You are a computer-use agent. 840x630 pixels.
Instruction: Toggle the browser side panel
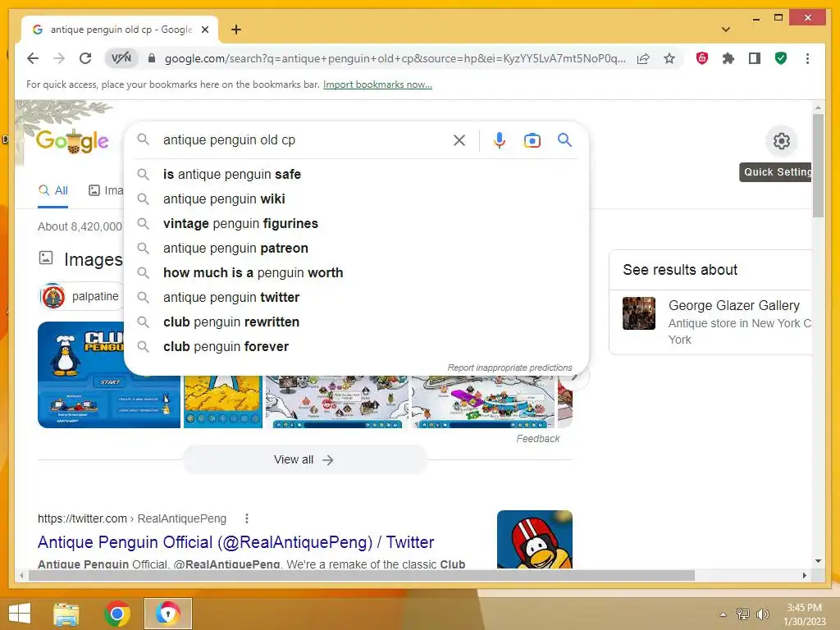click(x=755, y=58)
